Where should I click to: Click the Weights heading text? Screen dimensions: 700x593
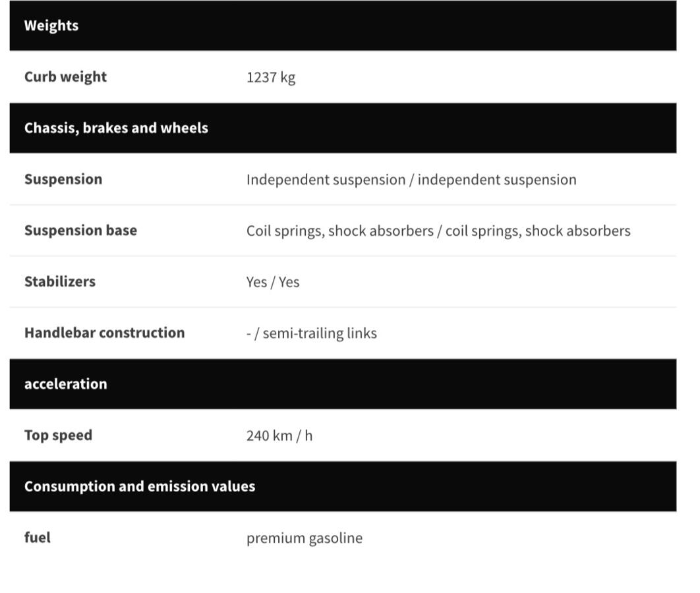click(51, 26)
